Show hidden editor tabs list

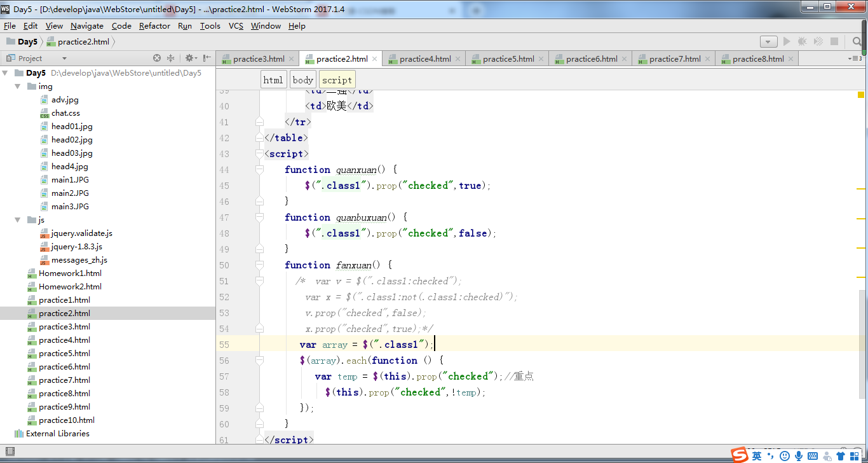[854, 59]
